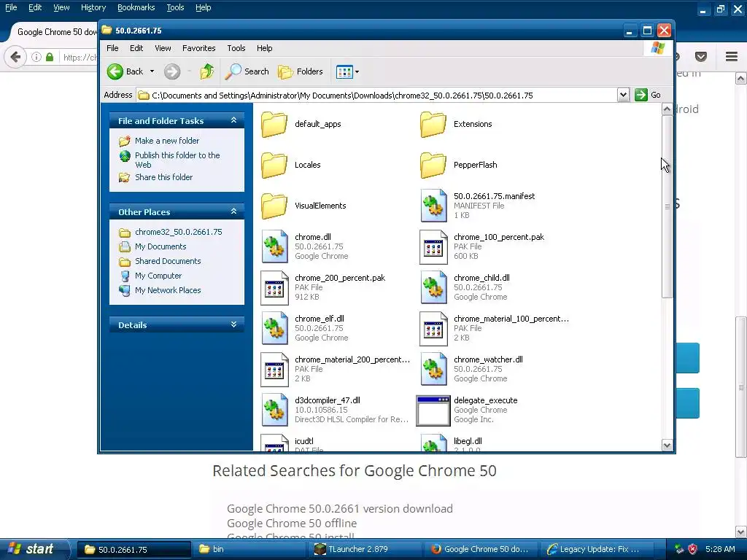747x560 pixels.
Task: Select the chrome_material_100_percent pak icon
Action: click(433, 329)
